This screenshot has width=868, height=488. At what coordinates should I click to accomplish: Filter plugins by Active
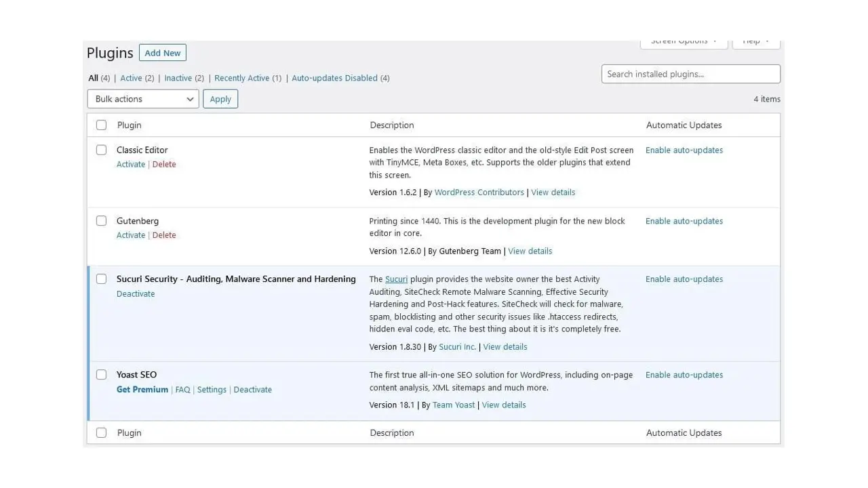132,78
